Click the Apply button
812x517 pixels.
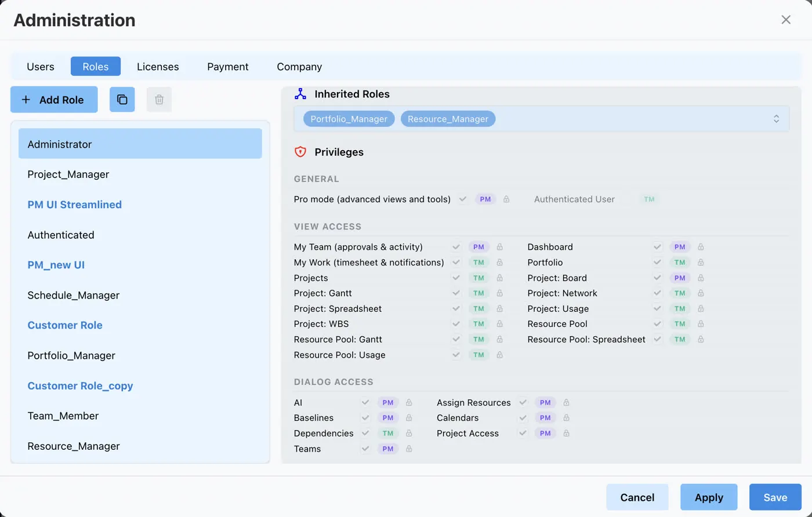click(x=709, y=497)
